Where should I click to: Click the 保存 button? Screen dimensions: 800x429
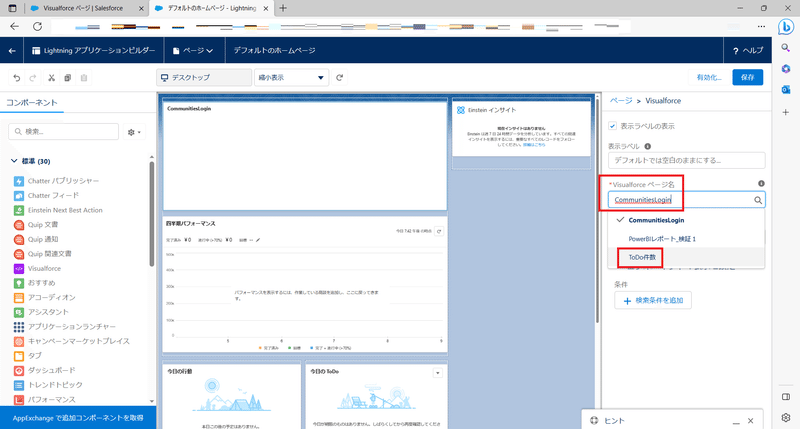(x=747, y=78)
